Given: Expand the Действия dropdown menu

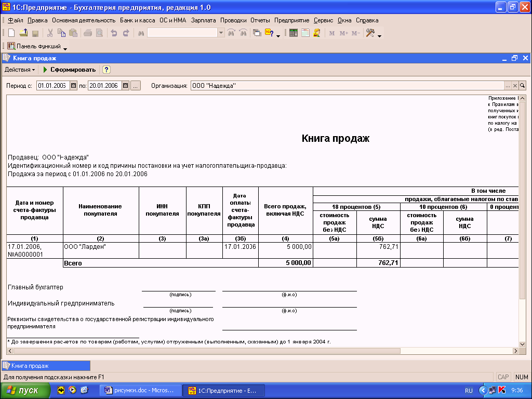Looking at the screenshot, I should point(20,70).
